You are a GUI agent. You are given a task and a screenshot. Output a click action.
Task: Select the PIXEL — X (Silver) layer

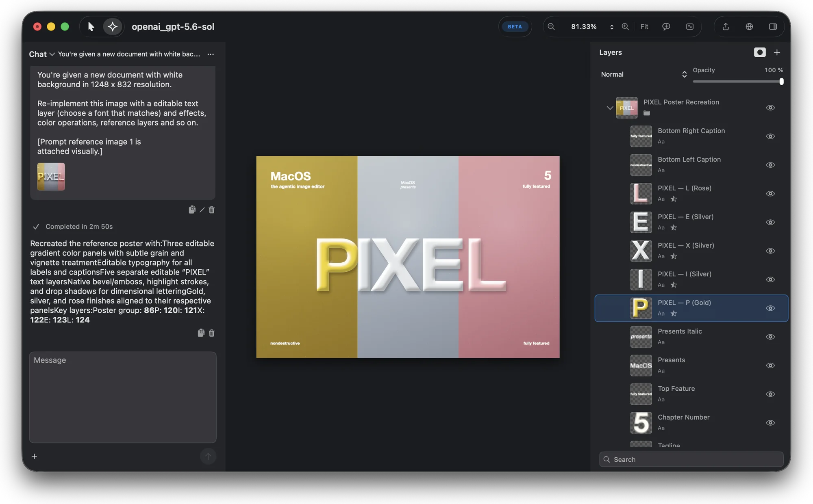tap(691, 251)
